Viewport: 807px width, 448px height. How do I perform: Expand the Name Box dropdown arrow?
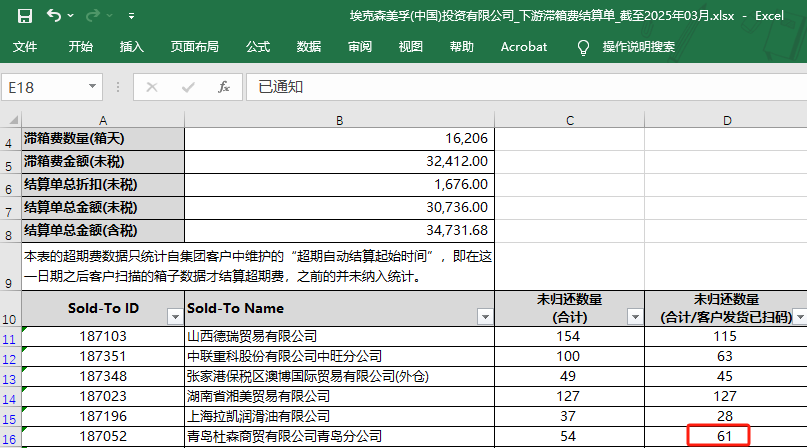(93, 87)
